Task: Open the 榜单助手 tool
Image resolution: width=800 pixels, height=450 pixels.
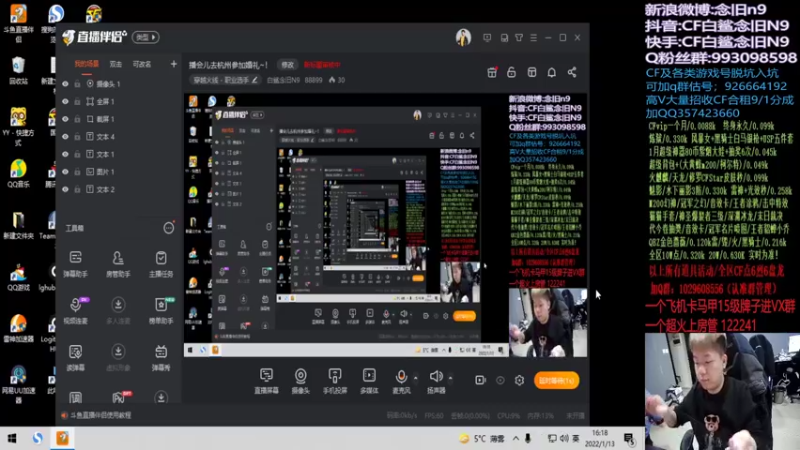Action: [x=161, y=310]
